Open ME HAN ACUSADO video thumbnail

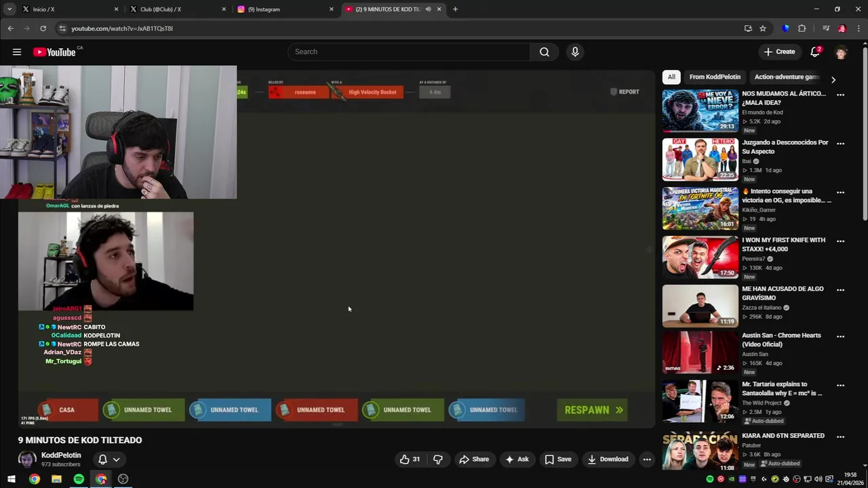tap(701, 306)
